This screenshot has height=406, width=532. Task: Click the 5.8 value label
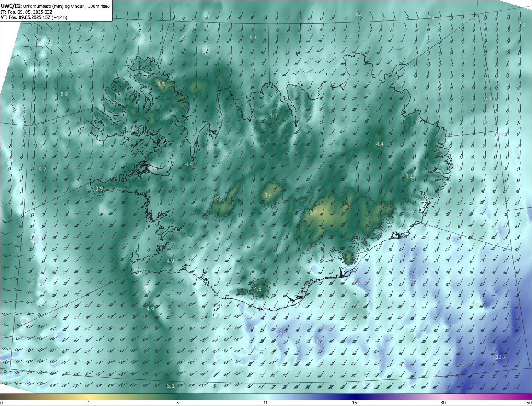pyautogui.click(x=64, y=94)
